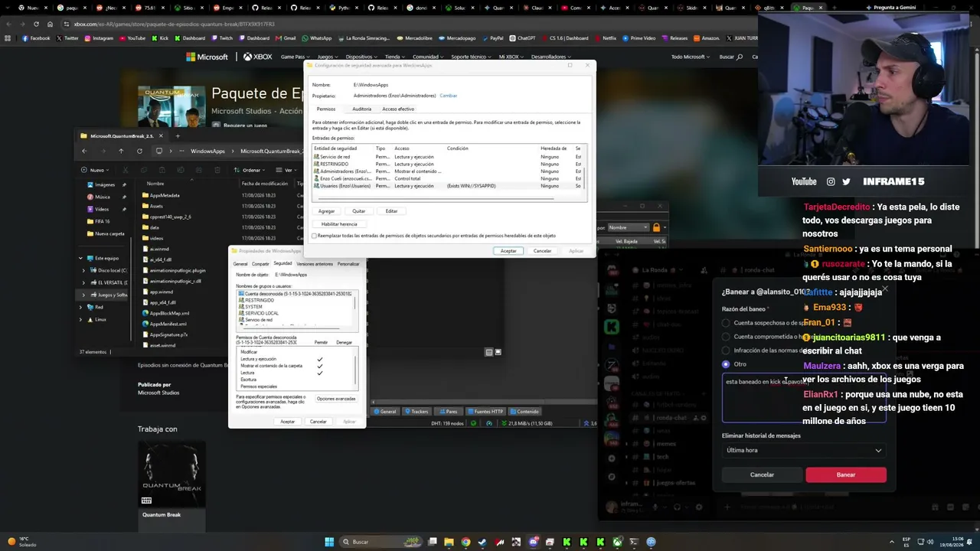Expand the Linux node in navigation tree

[81, 319]
